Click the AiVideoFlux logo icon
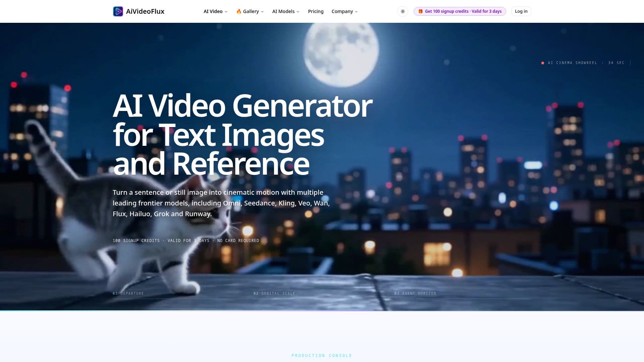Image resolution: width=644 pixels, height=362 pixels. [118, 11]
